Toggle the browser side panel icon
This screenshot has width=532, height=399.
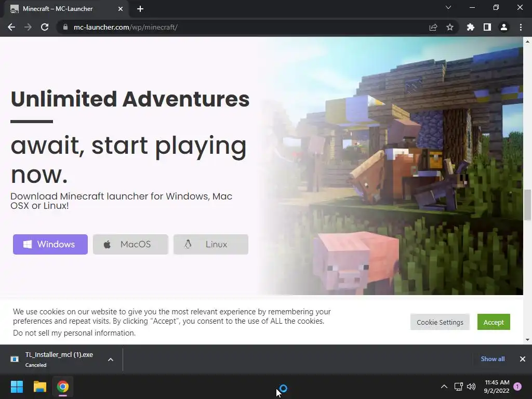click(x=487, y=27)
